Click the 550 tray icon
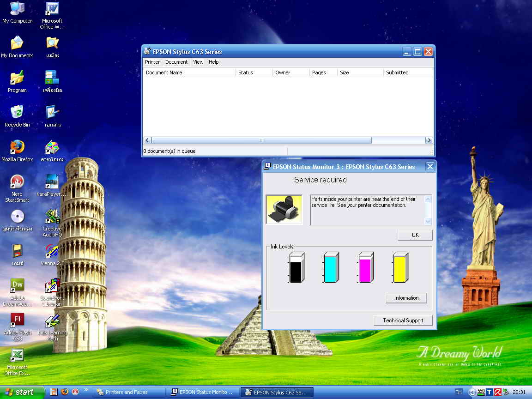Image resolution: width=532 pixels, height=399 pixels. pyautogui.click(x=481, y=392)
